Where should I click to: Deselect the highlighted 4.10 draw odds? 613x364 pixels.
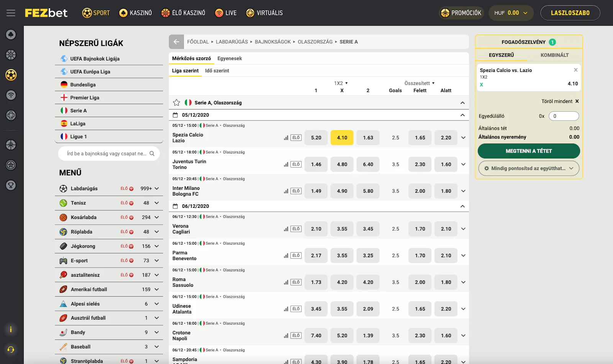tap(342, 138)
